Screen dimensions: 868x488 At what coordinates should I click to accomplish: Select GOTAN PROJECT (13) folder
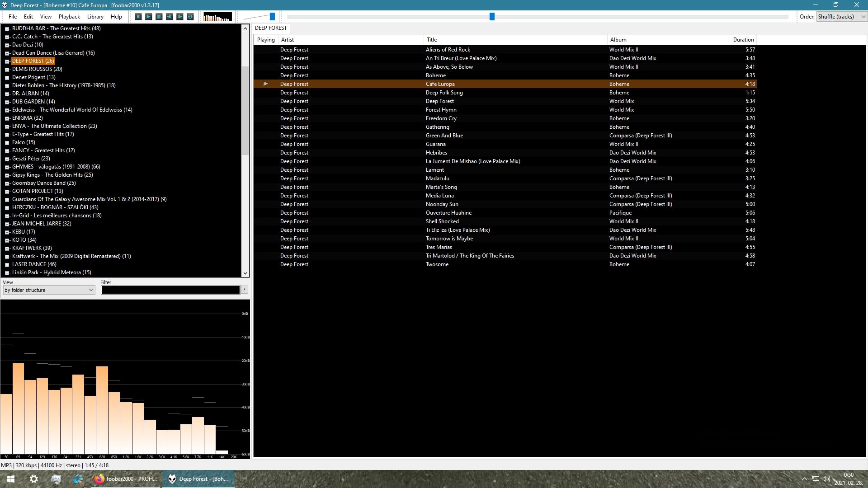point(38,191)
